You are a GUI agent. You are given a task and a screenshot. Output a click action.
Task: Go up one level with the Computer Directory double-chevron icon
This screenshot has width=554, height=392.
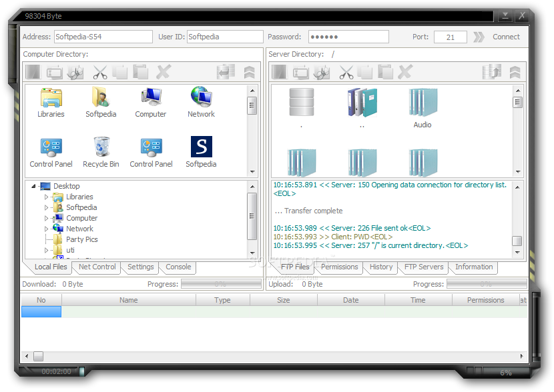(249, 72)
